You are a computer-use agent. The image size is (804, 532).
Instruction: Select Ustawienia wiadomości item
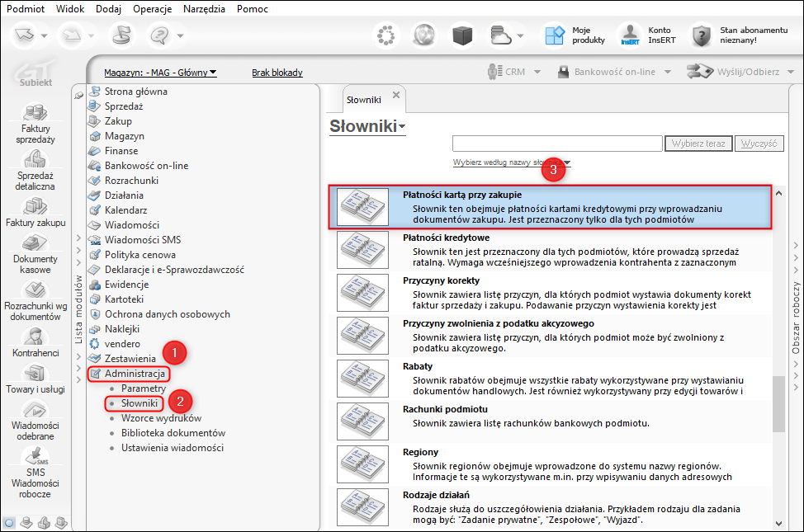(x=173, y=448)
